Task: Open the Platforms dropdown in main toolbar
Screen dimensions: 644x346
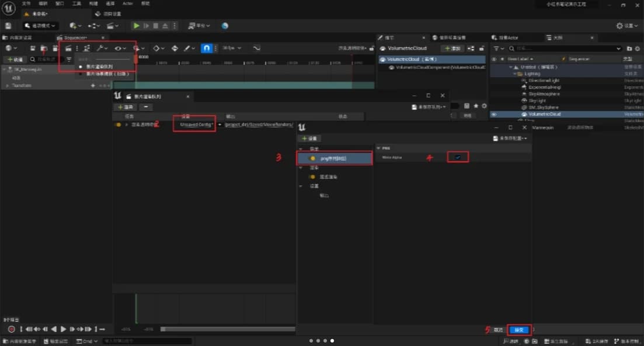Action: [x=199, y=26]
